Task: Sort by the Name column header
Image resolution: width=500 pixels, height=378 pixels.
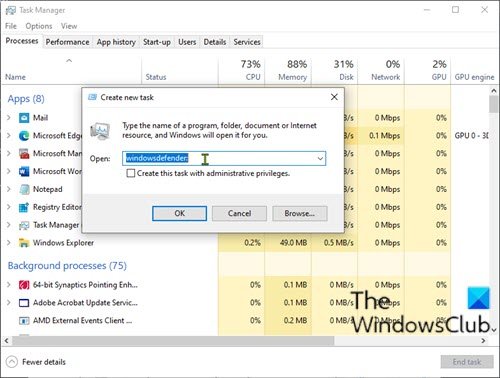Action: pyautogui.click(x=72, y=70)
